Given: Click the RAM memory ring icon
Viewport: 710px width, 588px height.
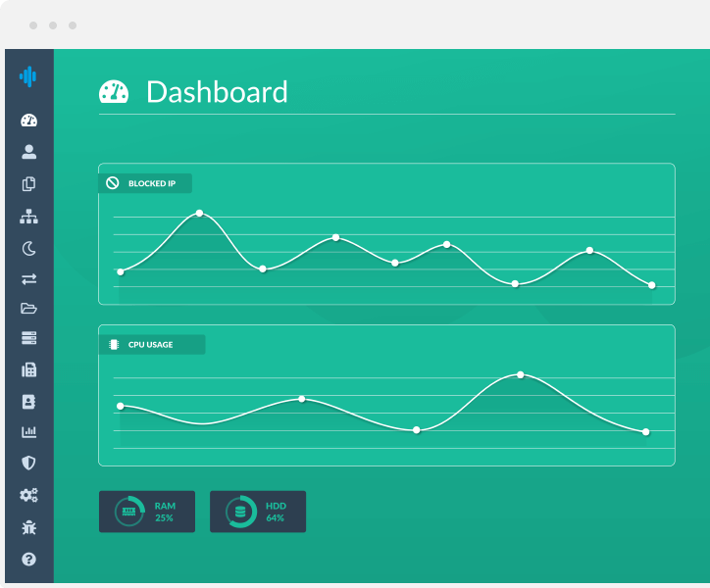Looking at the screenshot, I should pos(129,511).
